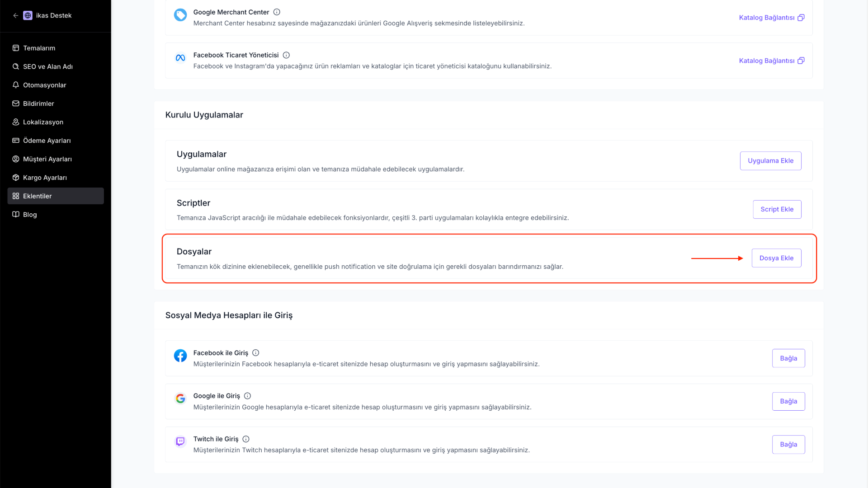This screenshot has width=868, height=488.
Task: Open Katalog Bağlantısı for Google Merchant Center
Action: click(x=771, y=18)
